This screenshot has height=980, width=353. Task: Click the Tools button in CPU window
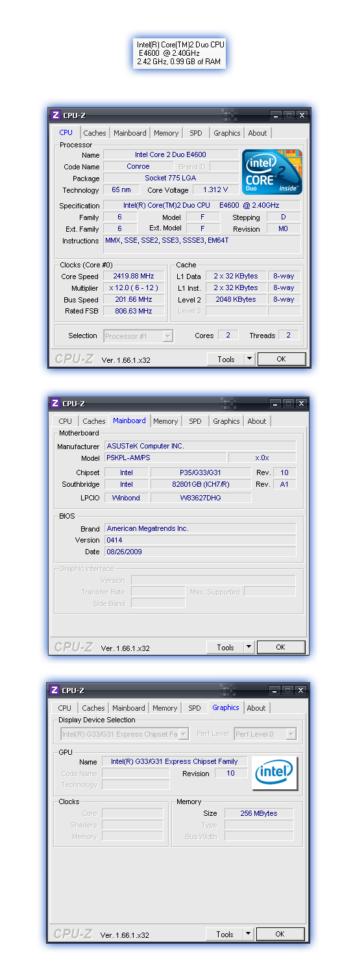226,359
